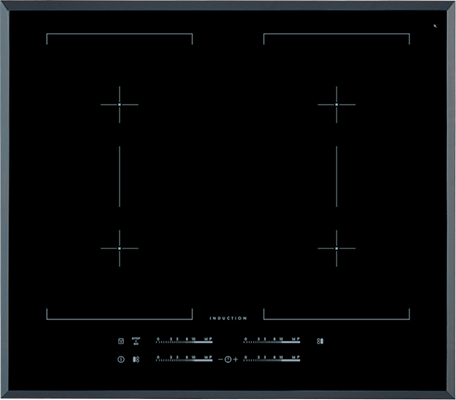The height and width of the screenshot is (400, 456).
Task: Tap the rear right zone cross marker
Action: [337, 105]
